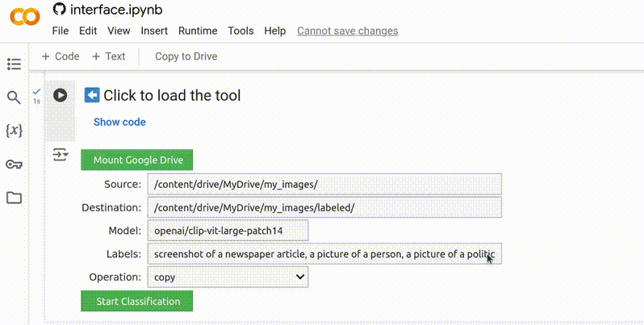Open the Operation copy dropdown
The image size is (644, 325).
(228, 277)
